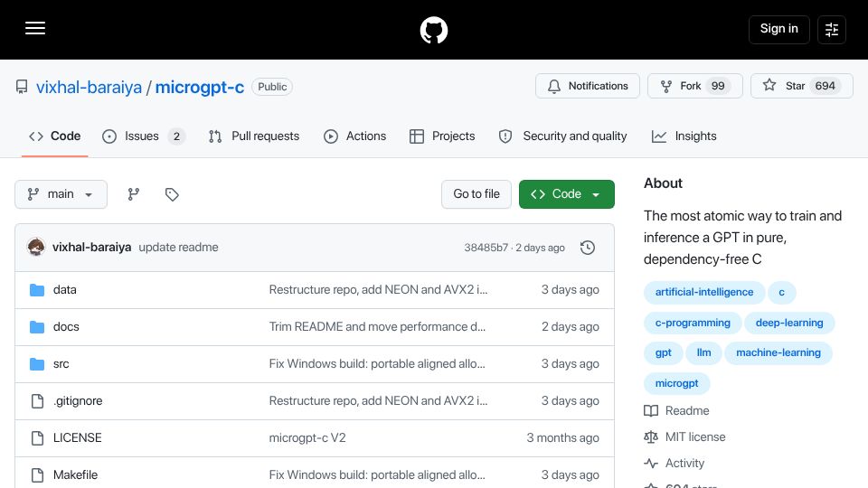Click the docs folder icon
Image resolution: width=868 pixels, height=488 pixels.
(x=37, y=327)
